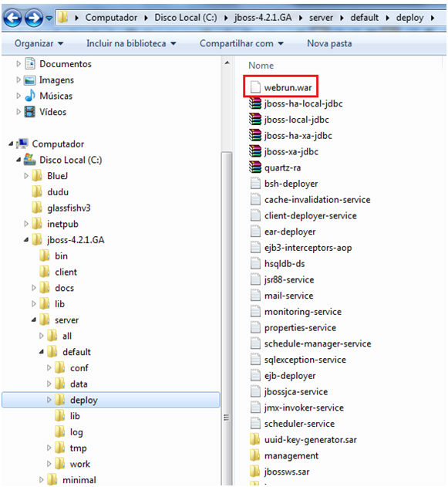Open the Vídeos library icon
The height and width of the screenshot is (487, 448).
click(x=30, y=111)
